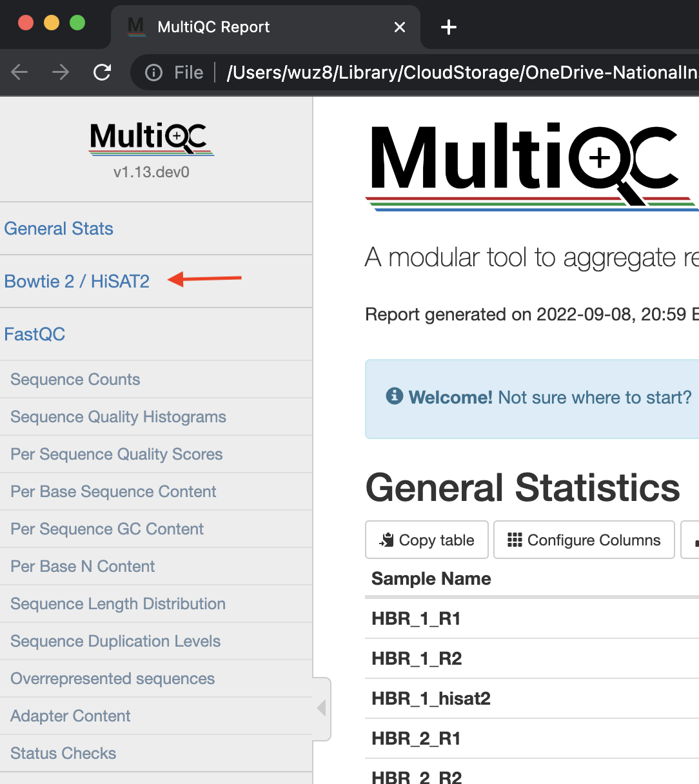Open Configure Columns
Viewport: 699px width, 784px height.
tap(584, 540)
